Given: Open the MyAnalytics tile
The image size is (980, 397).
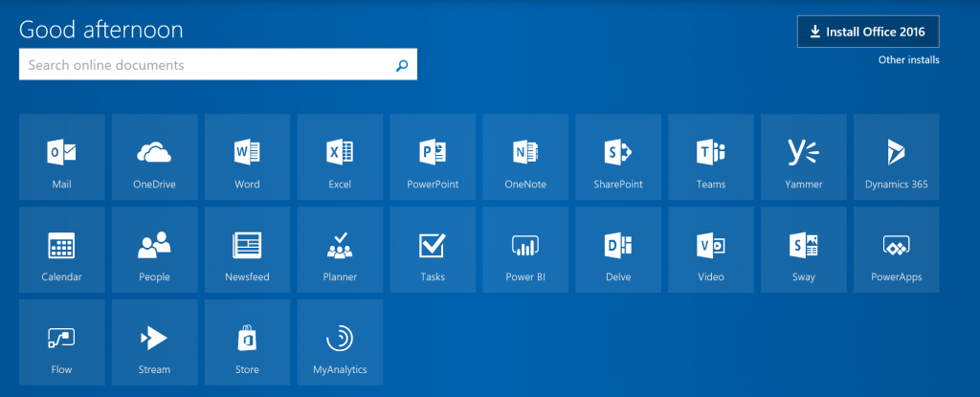Looking at the screenshot, I should click(x=340, y=342).
